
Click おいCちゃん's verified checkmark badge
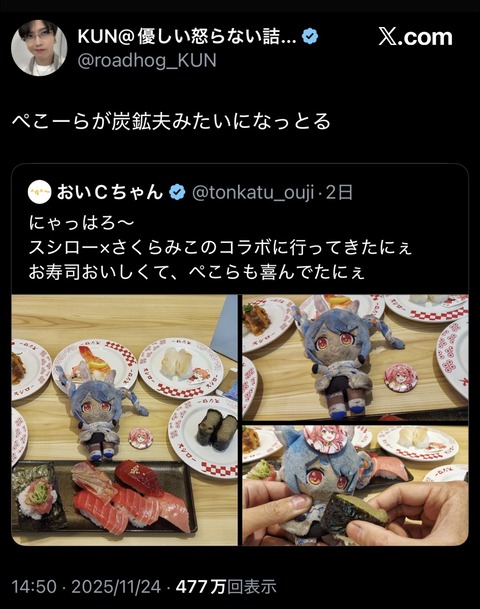(x=177, y=192)
